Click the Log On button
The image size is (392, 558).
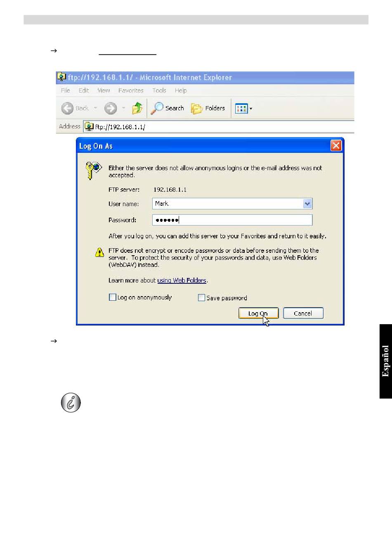coord(258,313)
